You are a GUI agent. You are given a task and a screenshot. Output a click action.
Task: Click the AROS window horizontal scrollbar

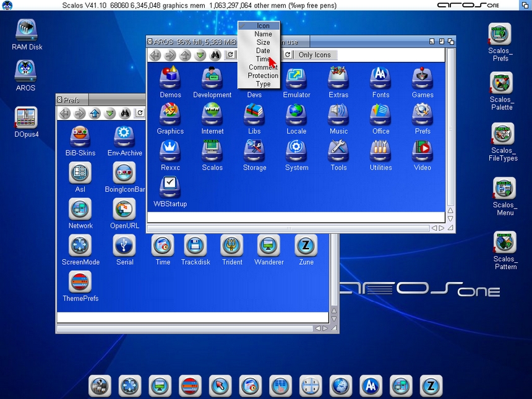[x=288, y=228]
